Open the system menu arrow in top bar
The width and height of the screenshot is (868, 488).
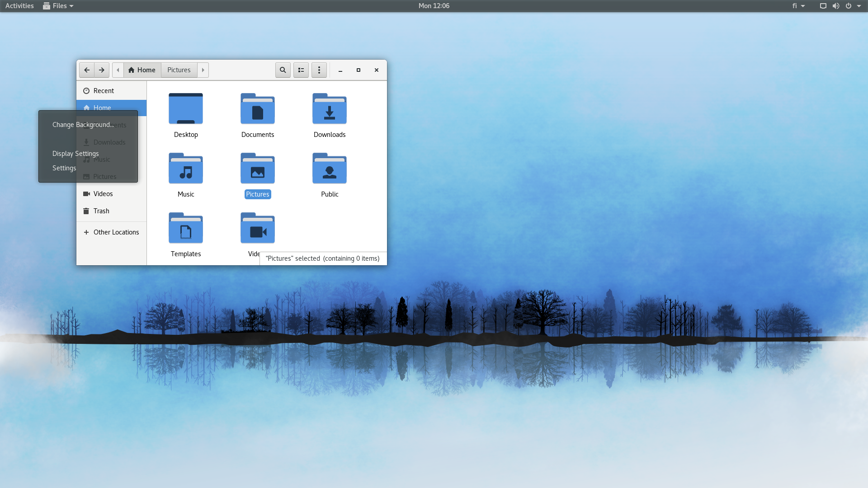pyautogui.click(x=859, y=6)
